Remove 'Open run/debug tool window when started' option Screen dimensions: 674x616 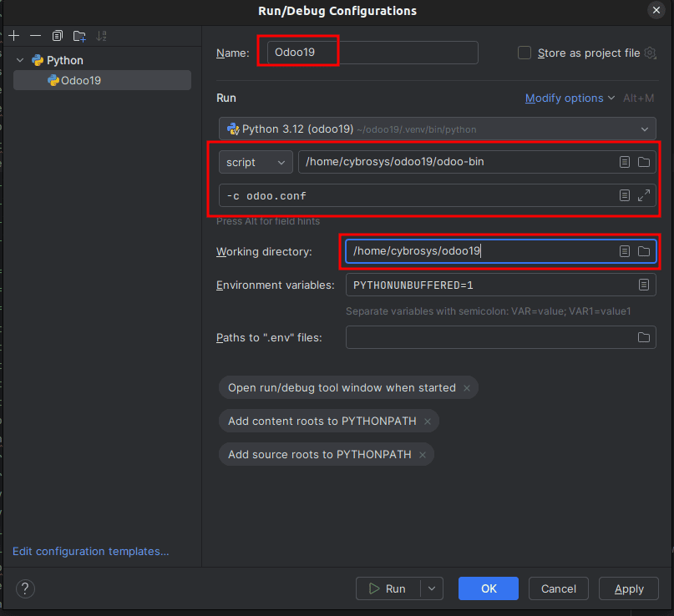[467, 388]
